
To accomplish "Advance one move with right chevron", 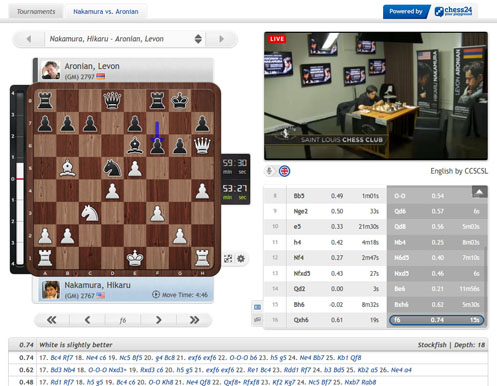I will (158, 320).
